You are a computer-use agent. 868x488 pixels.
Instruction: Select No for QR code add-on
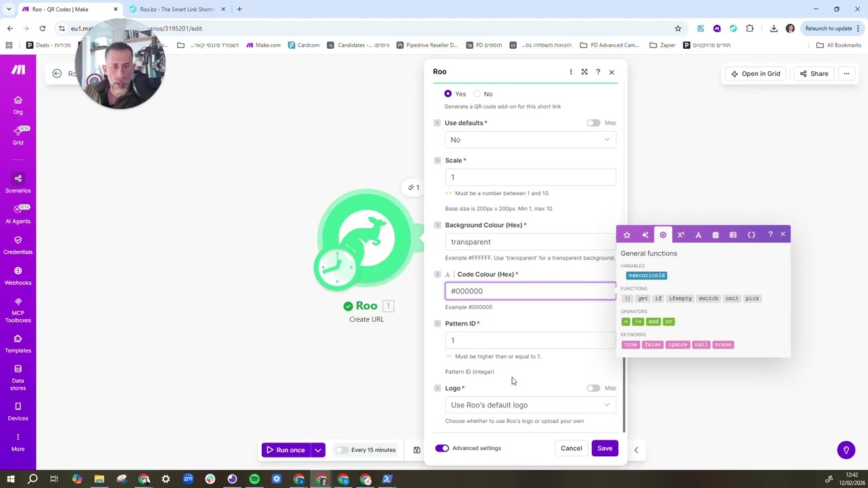click(x=477, y=94)
